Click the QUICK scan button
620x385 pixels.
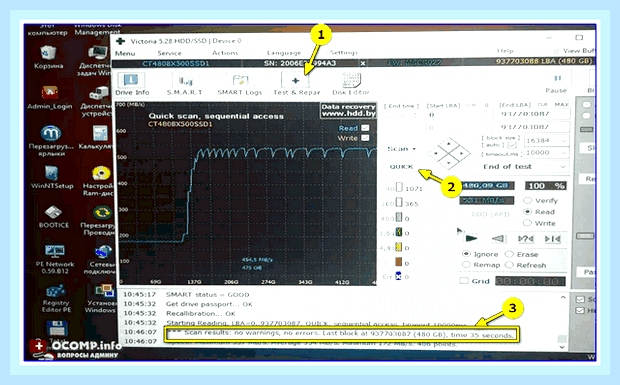coord(401,166)
